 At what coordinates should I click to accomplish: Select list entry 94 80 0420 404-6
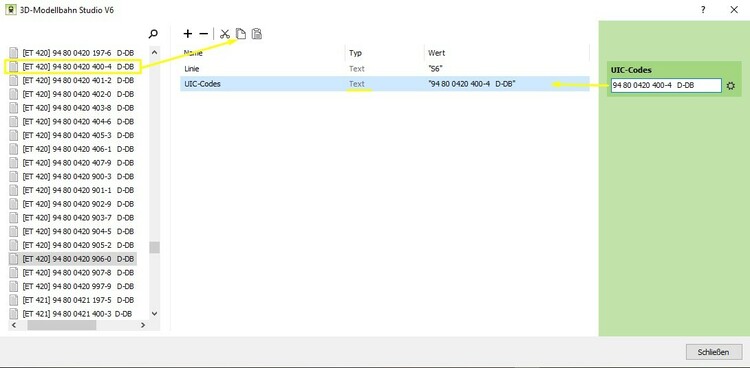(x=72, y=122)
